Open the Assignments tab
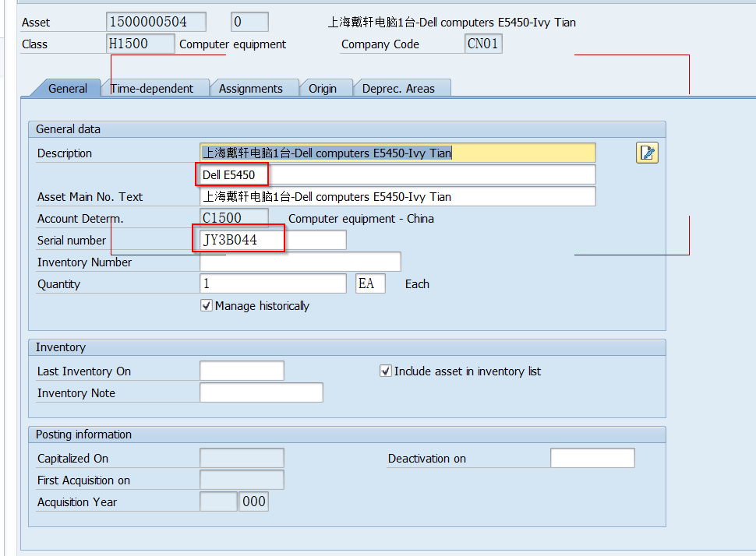This screenshot has height=556, width=756. 250,89
